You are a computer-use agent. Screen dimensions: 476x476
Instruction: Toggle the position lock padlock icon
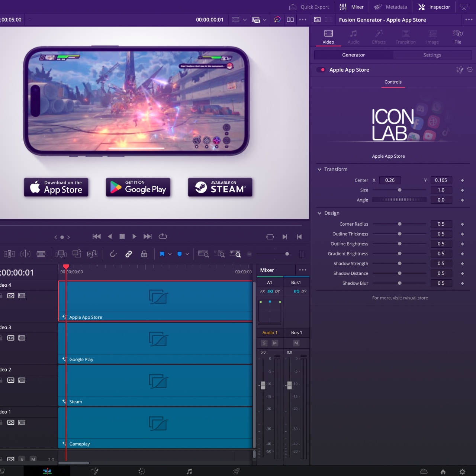tap(144, 254)
